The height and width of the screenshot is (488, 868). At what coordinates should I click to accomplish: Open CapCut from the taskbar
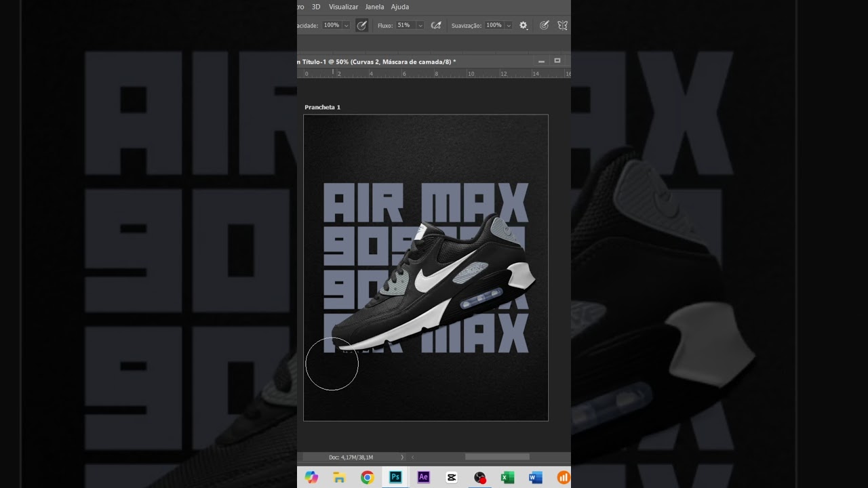452,477
